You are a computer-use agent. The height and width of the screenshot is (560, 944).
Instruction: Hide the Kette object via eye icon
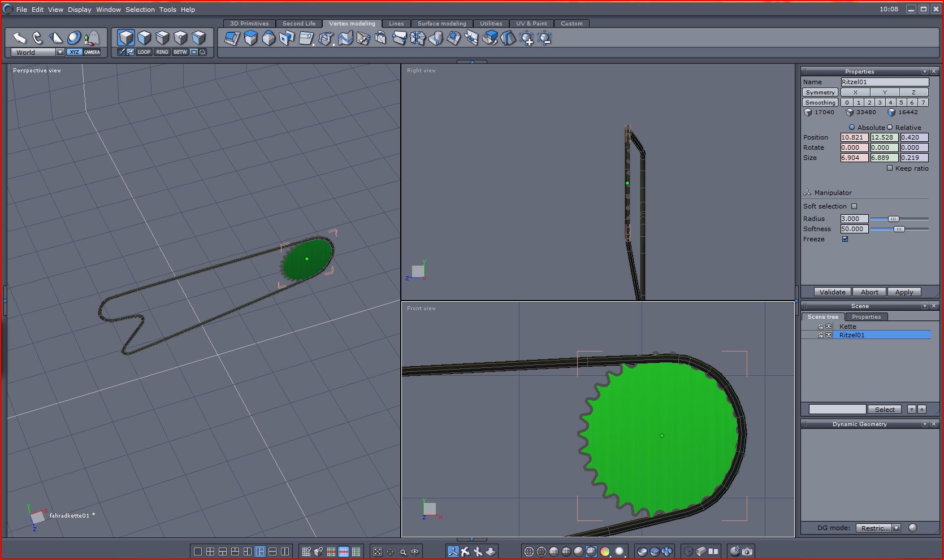point(829,327)
